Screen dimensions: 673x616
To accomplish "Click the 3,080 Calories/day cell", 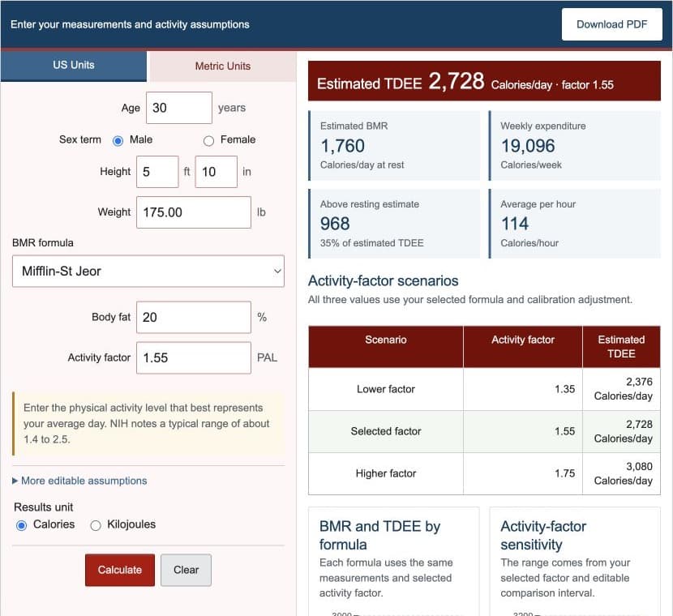I will tap(621, 473).
